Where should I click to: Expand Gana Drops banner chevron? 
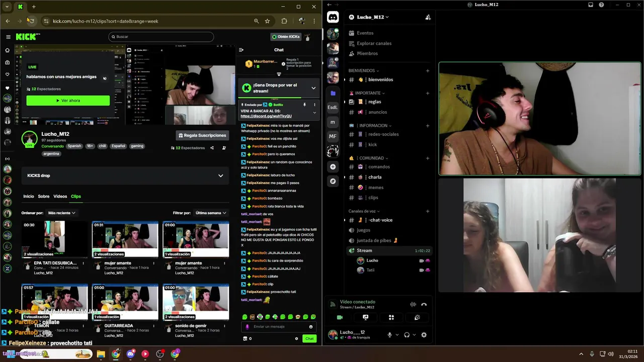pos(313,88)
